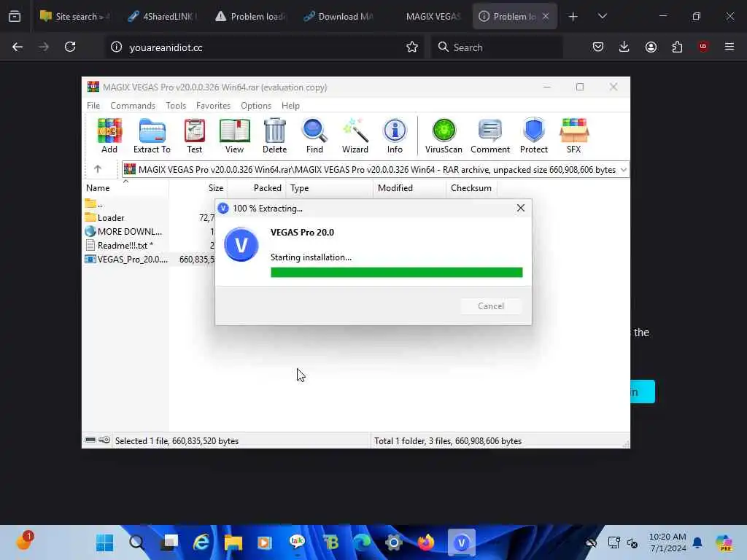The width and height of the screenshot is (747, 560).
Task: Click the green installation progress bar
Action: pos(396,273)
